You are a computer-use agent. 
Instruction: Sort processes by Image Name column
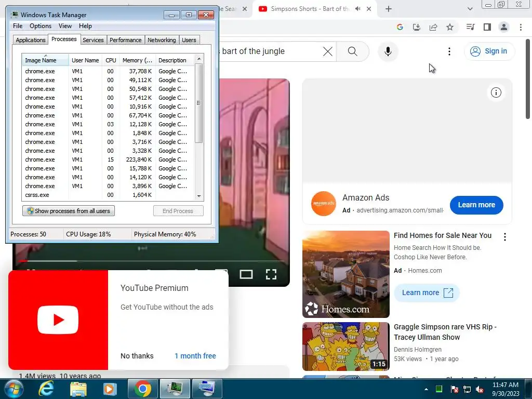(x=45, y=60)
